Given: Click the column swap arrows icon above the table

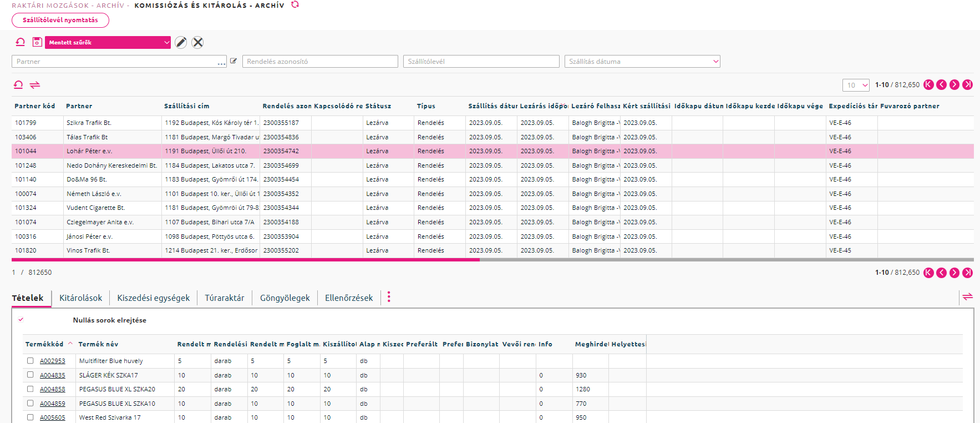Looking at the screenshot, I should [35, 85].
